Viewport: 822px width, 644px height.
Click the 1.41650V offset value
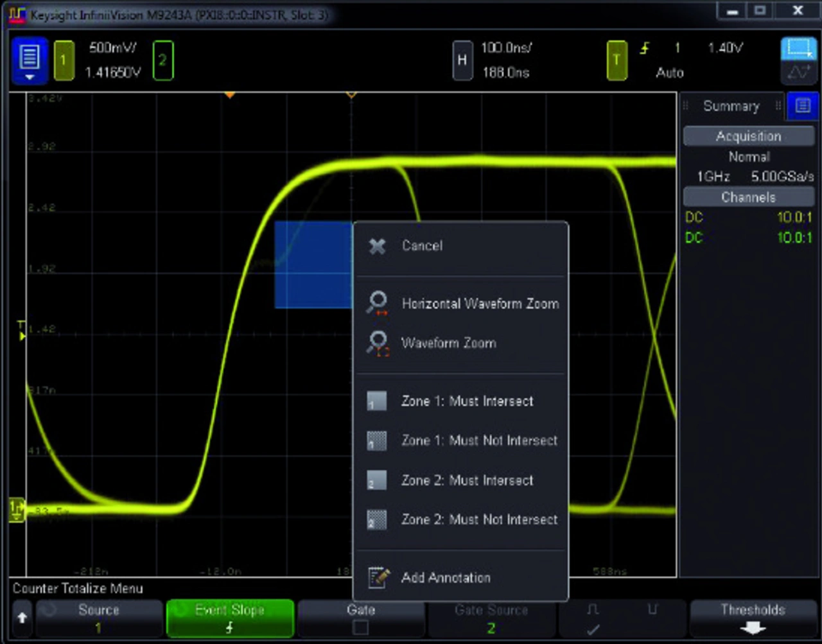coord(113,73)
